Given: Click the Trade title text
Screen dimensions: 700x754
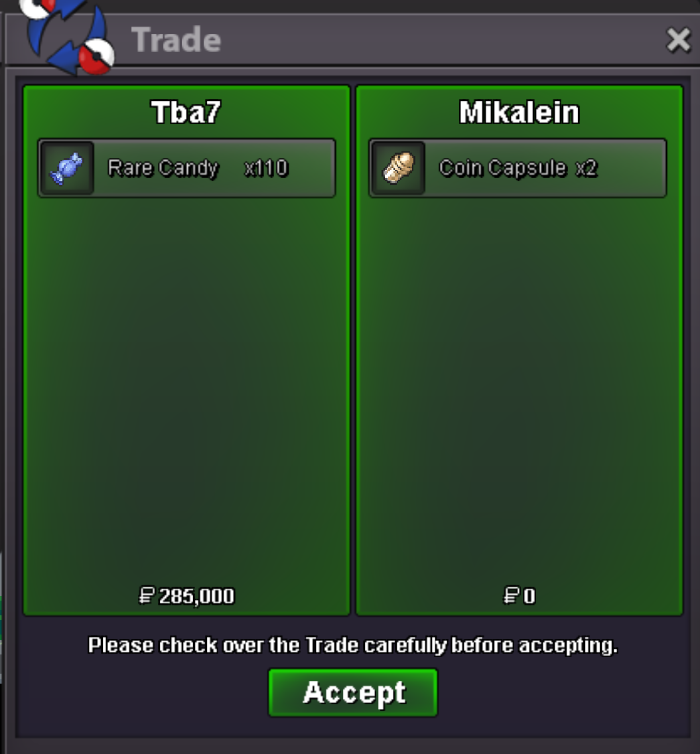Looking at the screenshot, I should click(x=176, y=39).
